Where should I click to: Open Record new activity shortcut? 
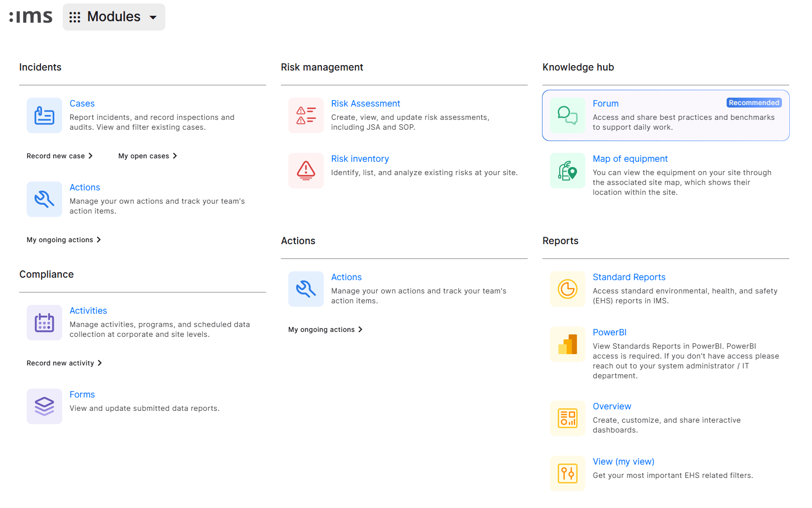coord(64,363)
